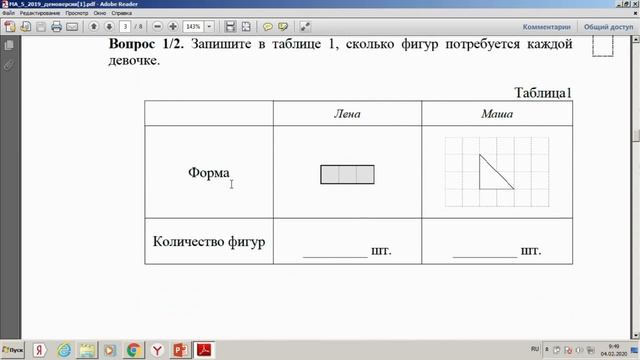Open the media player taskbar icon
The image size is (640, 360).
click(x=110, y=350)
